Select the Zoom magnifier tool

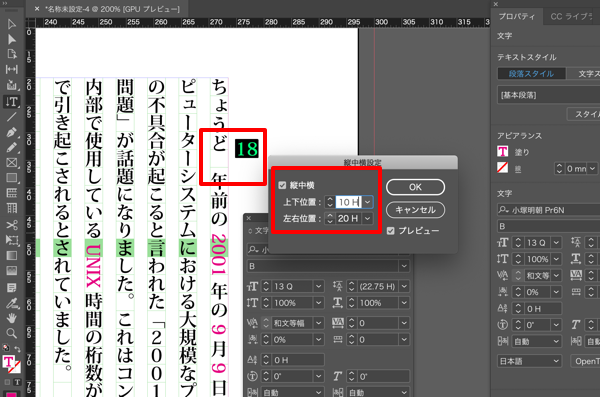tap(11, 333)
